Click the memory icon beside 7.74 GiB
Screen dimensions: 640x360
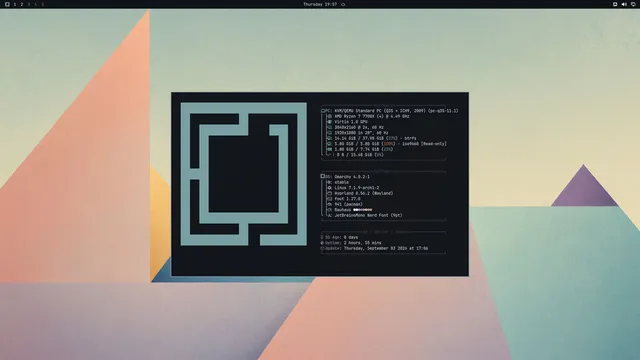point(329,149)
